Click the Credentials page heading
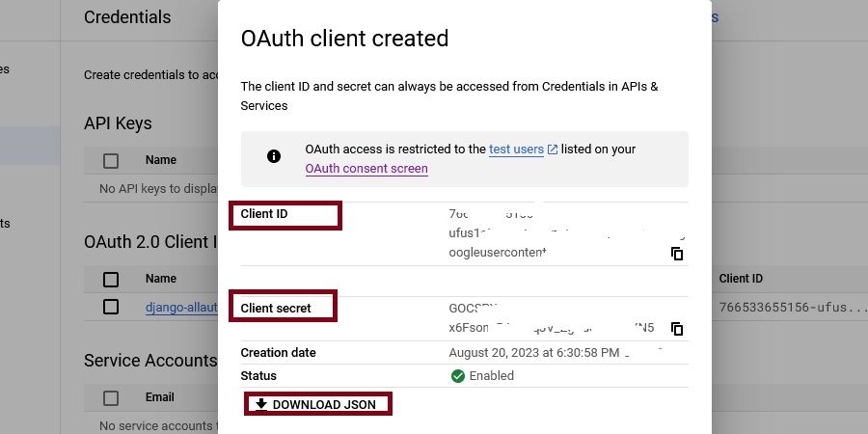The height and width of the screenshot is (434, 868). (127, 17)
